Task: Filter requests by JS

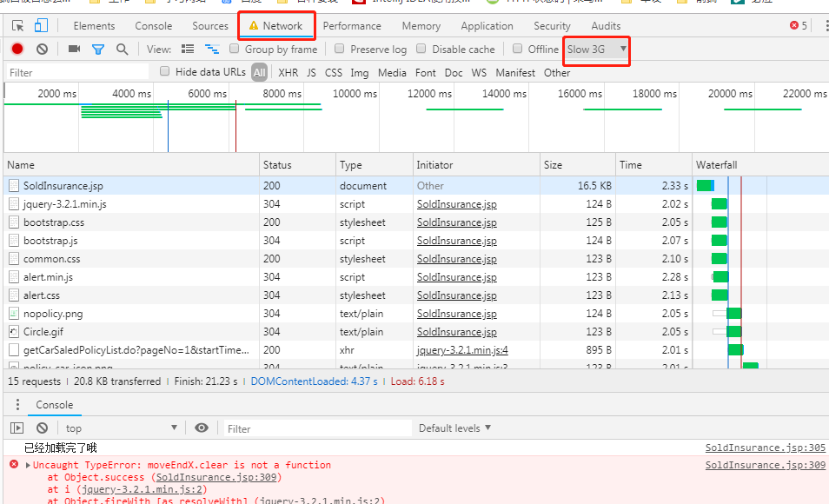Action: tap(311, 72)
